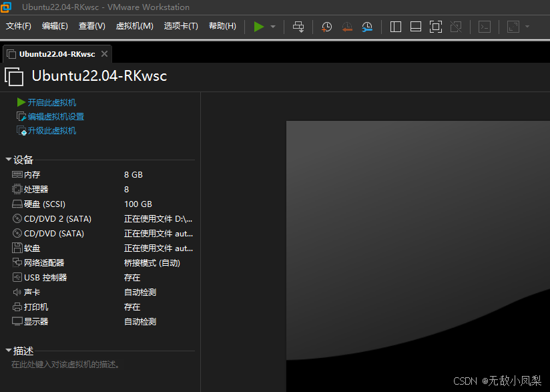Select the 声卡 device row
Viewport: 550px width, 392px height.
click(x=102, y=292)
